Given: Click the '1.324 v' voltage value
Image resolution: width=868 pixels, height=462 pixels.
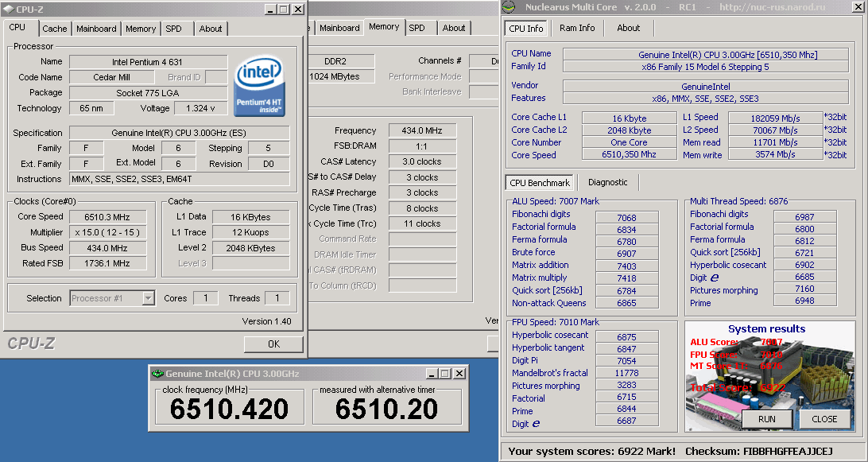Looking at the screenshot, I should (x=200, y=109).
